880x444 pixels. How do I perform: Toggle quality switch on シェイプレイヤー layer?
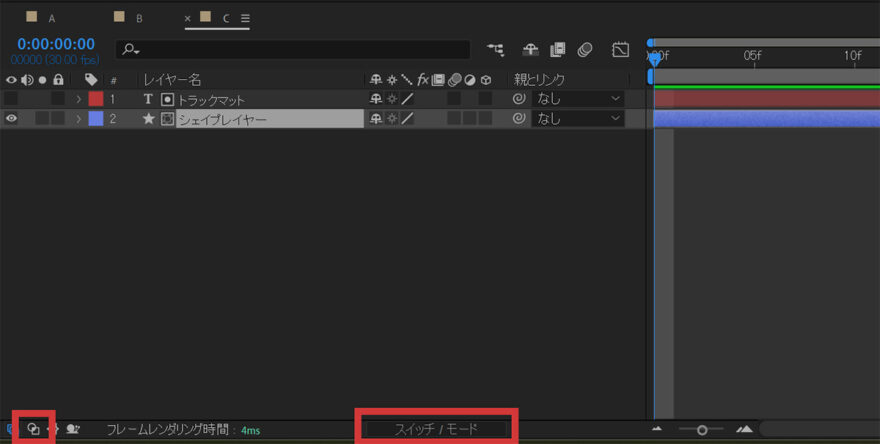coord(407,118)
